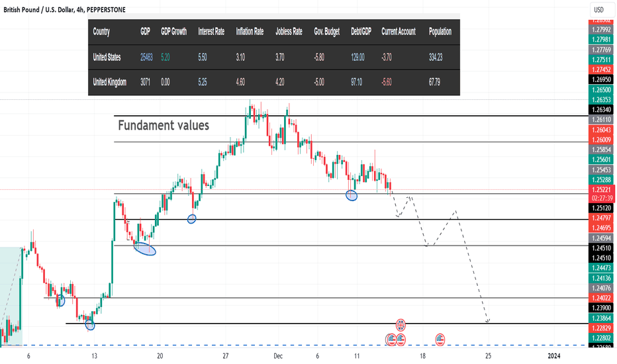Click the red price label 1.22829
This screenshot has width=617, height=364.
coord(601,328)
